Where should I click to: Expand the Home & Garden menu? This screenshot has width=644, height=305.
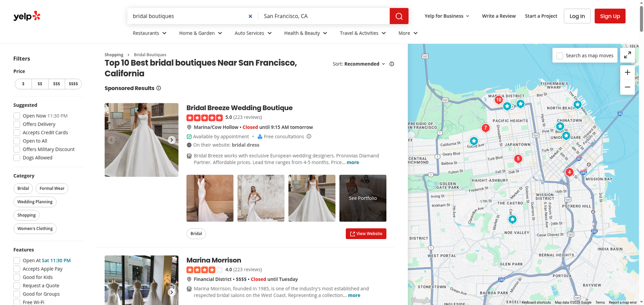click(201, 33)
